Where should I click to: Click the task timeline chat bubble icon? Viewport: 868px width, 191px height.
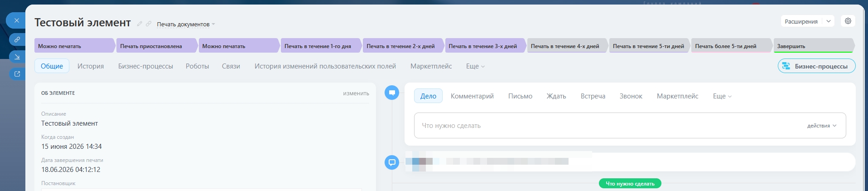pyautogui.click(x=392, y=93)
